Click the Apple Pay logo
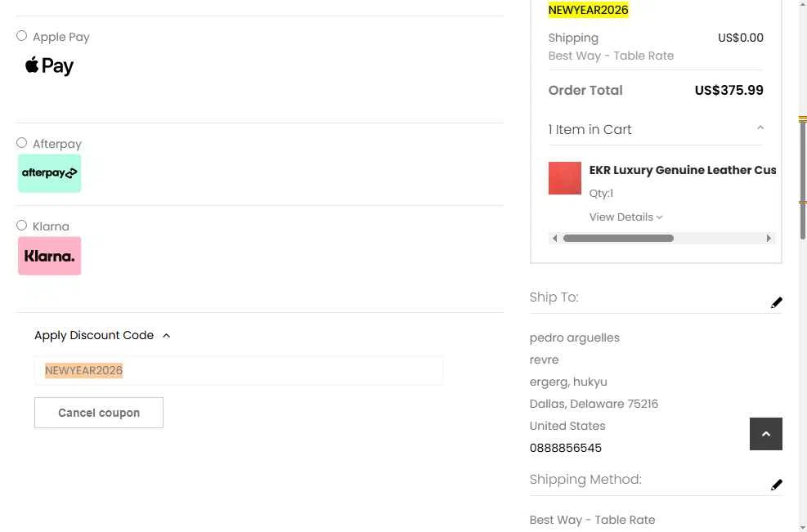The height and width of the screenshot is (532, 807). pyautogui.click(x=49, y=66)
